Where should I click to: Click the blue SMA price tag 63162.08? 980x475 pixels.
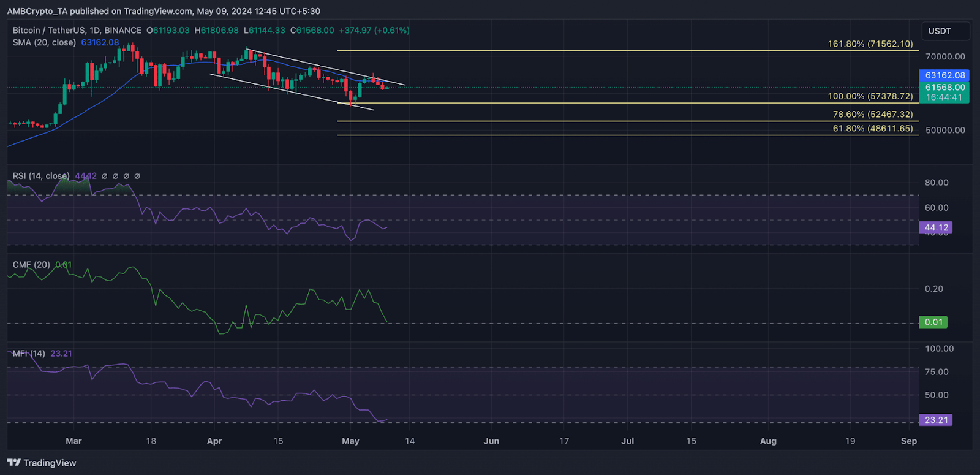coord(944,75)
